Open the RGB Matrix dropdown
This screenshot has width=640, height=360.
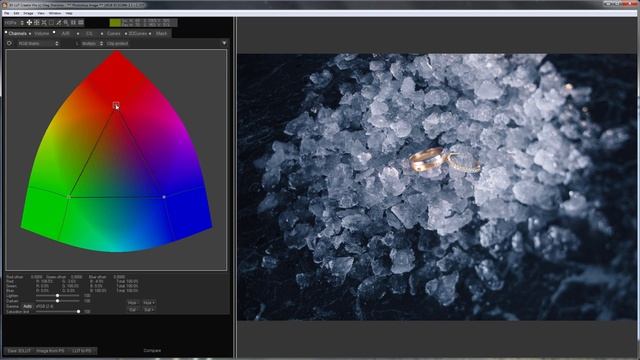coord(38,43)
